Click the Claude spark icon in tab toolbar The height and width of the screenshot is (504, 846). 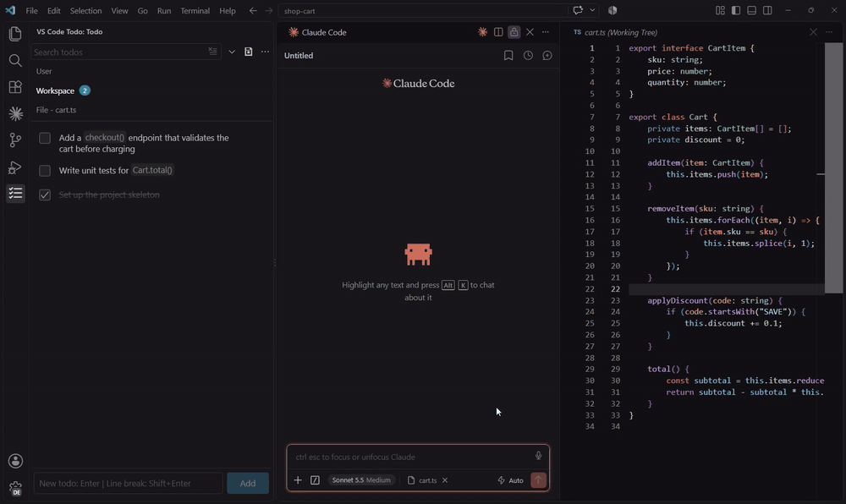482,32
